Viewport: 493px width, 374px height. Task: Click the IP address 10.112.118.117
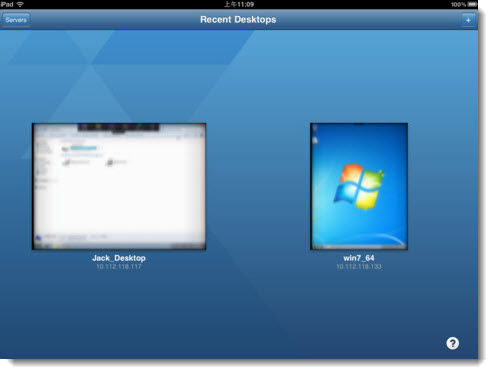pyautogui.click(x=119, y=267)
